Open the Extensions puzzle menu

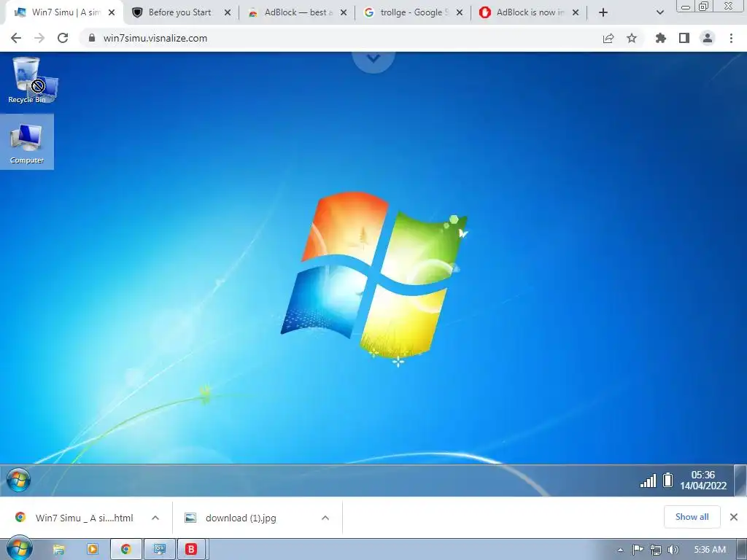coord(660,38)
